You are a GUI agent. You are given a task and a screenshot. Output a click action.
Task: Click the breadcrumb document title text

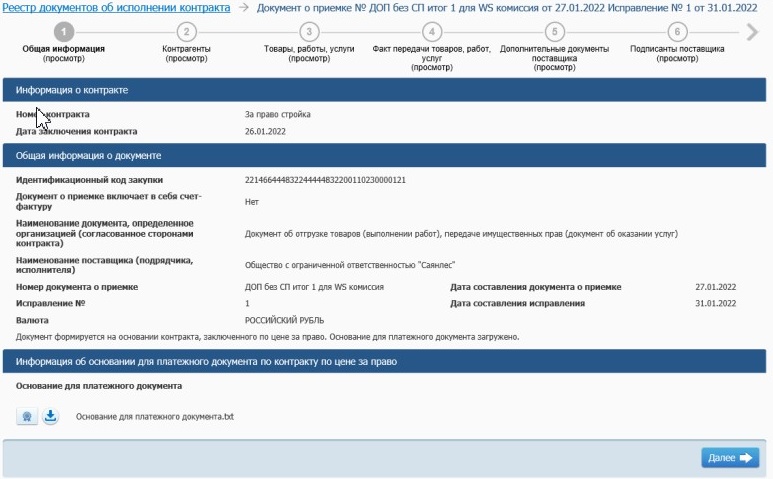[507, 8]
